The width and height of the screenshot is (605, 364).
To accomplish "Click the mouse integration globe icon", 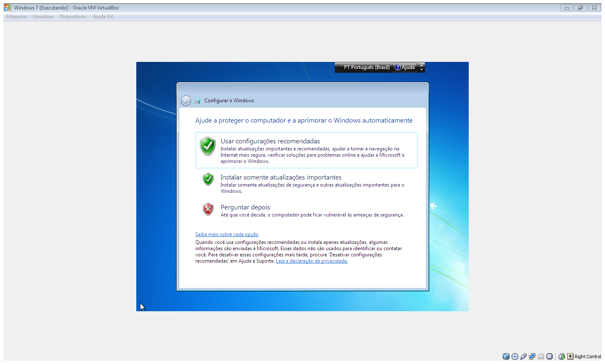I will 562,357.
